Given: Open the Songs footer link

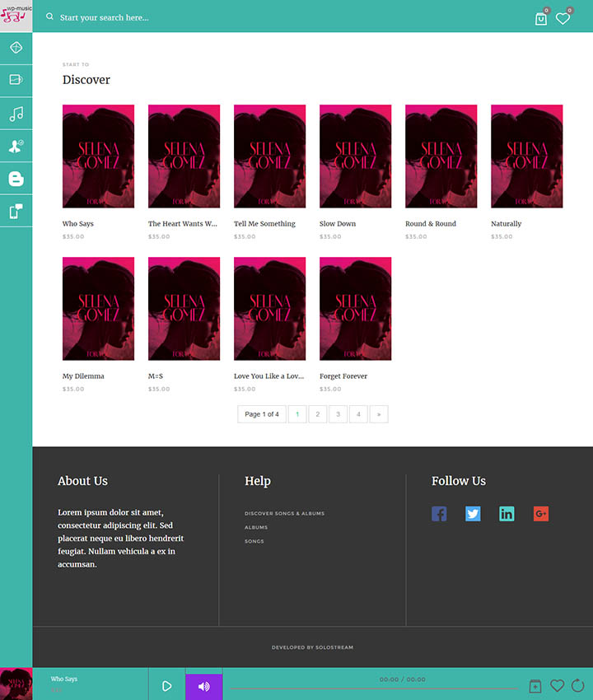Looking at the screenshot, I should [x=254, y=541].
